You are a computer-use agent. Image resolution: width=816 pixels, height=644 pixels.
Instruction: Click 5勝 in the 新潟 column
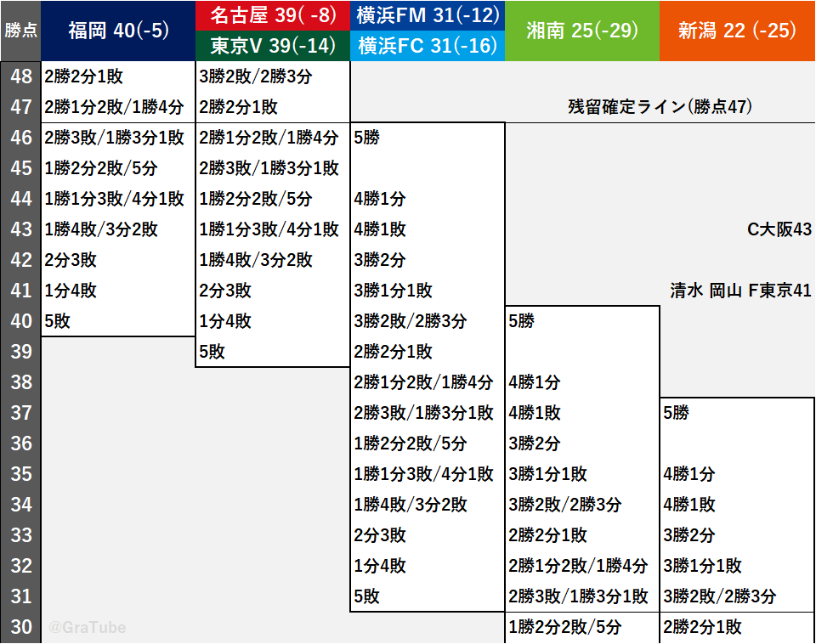tap(677, 413)
